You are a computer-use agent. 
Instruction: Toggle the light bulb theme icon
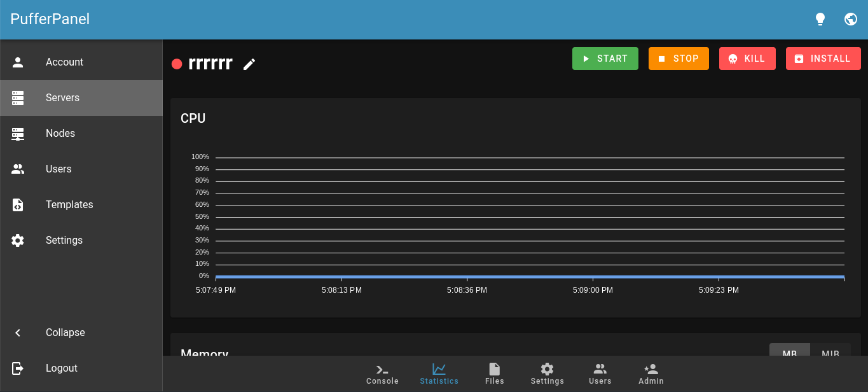coord(820,18)
